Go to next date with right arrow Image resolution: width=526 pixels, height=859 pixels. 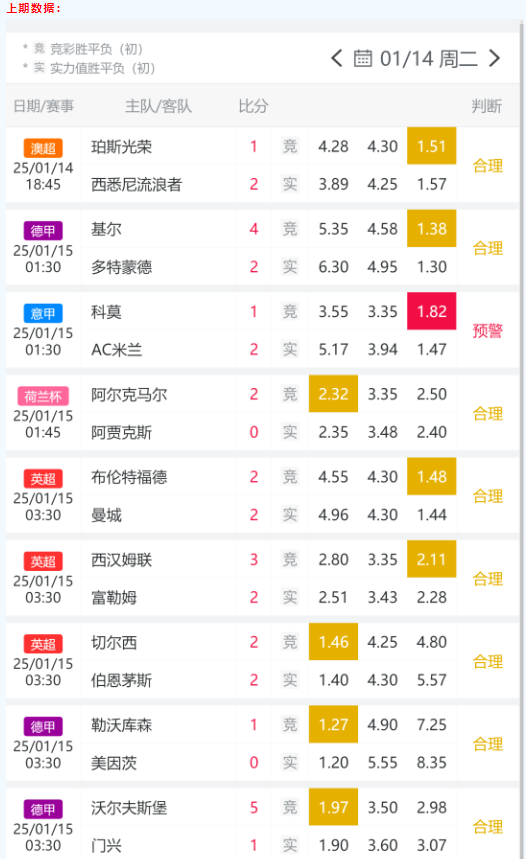494,59
